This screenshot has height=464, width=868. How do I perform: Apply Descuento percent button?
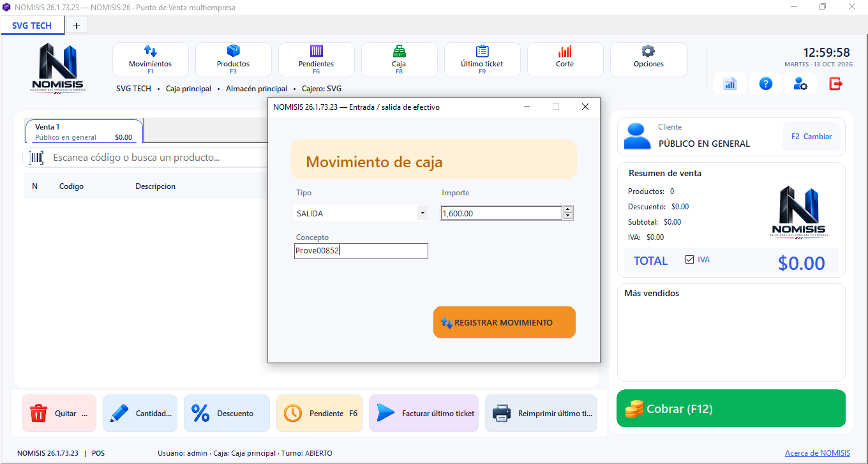point(227,413)
